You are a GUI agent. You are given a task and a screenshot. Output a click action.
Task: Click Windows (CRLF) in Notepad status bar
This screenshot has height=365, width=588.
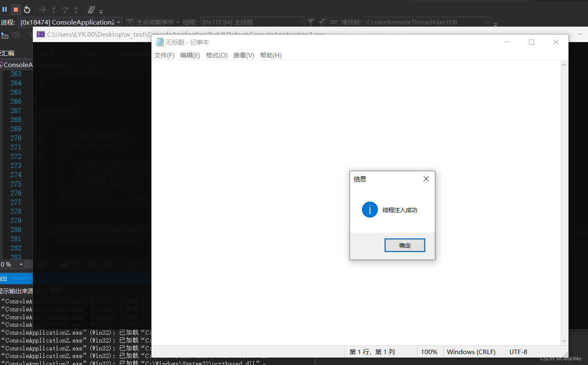pos(471,352)
